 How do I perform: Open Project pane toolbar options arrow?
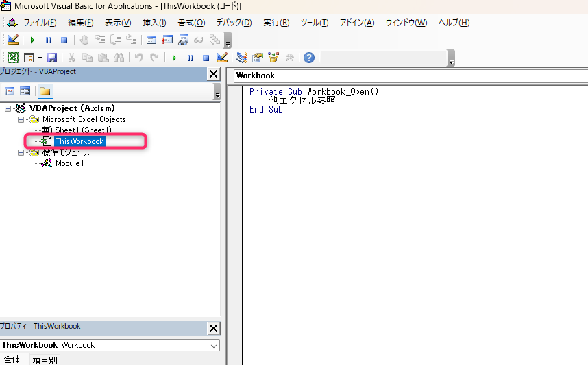click(x=217, y=92)
